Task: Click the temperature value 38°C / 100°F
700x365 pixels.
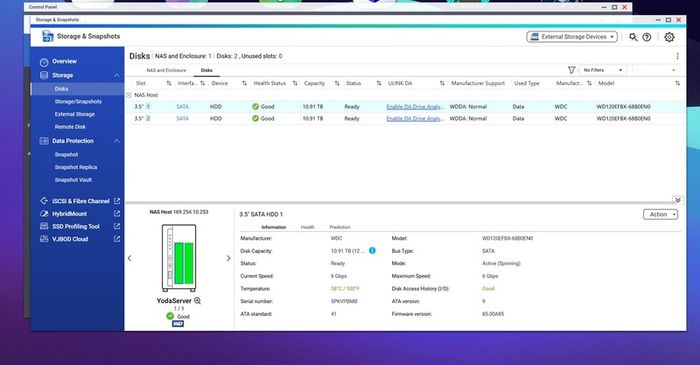Action: click(x=345, y=289)
